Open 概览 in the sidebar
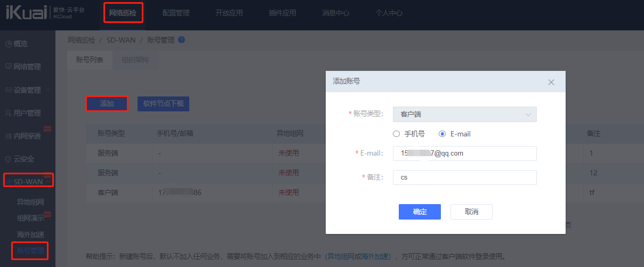Viewport: 644px width, 267px height. tap(21, 44)
